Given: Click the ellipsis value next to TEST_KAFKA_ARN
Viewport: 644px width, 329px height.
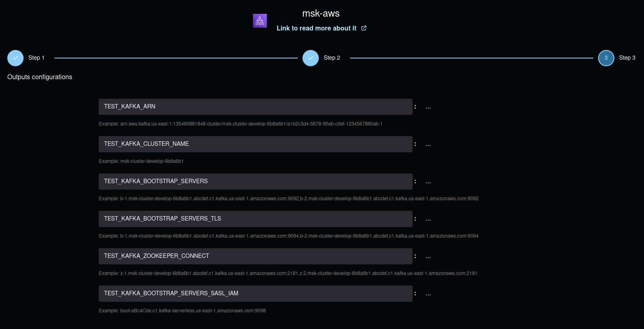Looking at the screenshot, I should coord(428,107).
